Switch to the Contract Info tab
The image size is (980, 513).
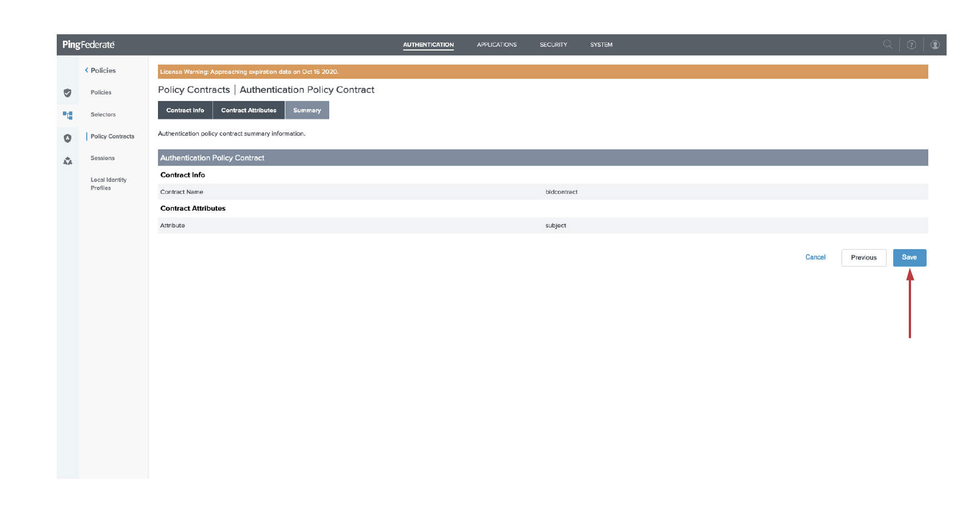click(185, 110)
